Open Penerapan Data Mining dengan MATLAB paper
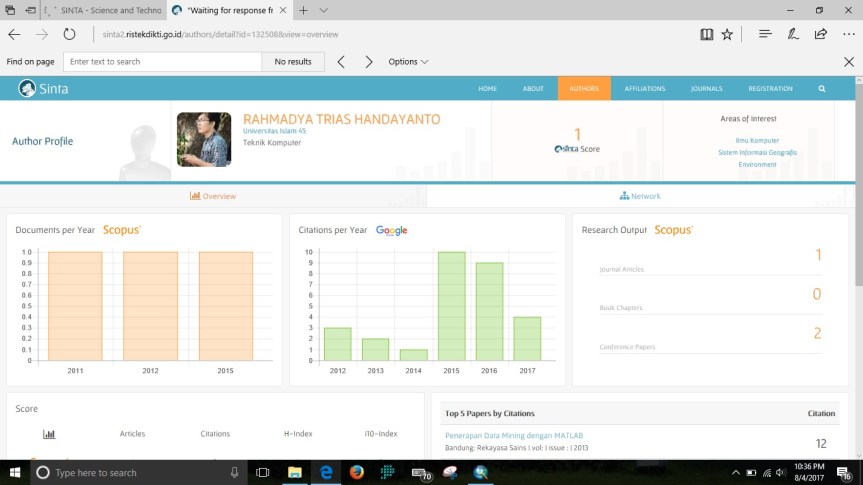 [x=513, y=435]
